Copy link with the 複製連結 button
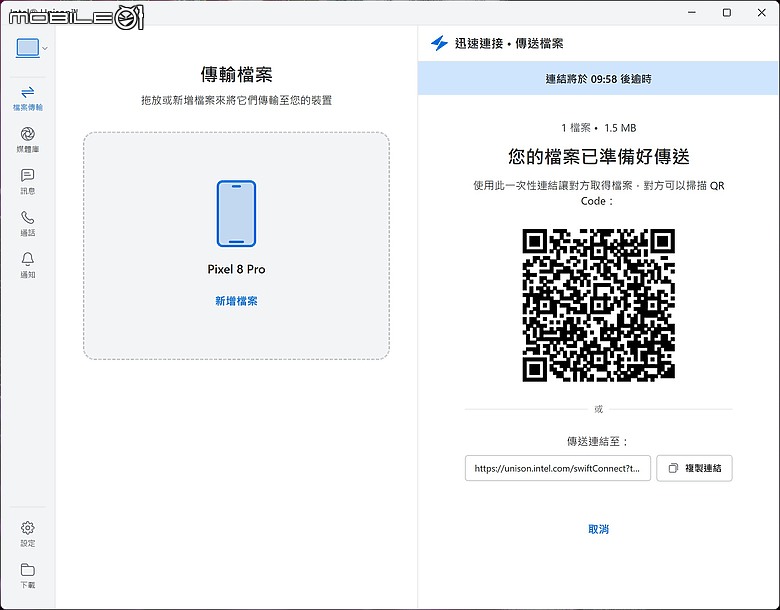 tap(694, 468)
